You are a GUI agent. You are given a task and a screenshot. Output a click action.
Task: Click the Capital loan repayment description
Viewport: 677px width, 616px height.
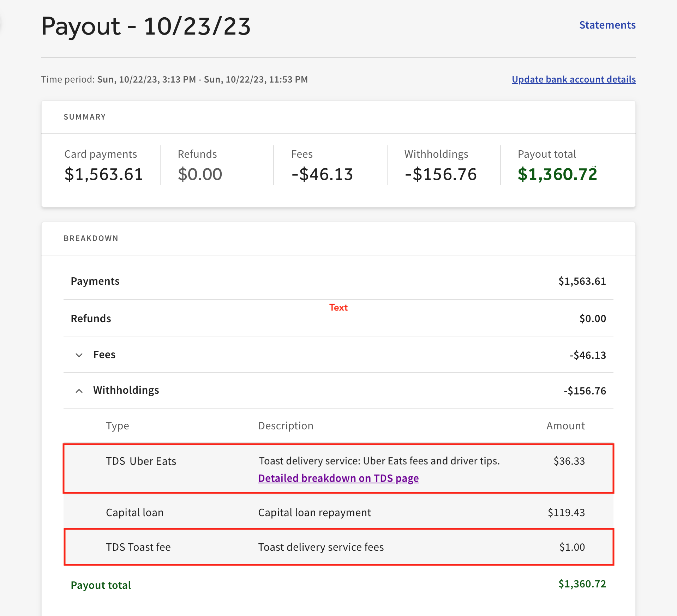tap(314, 512)
